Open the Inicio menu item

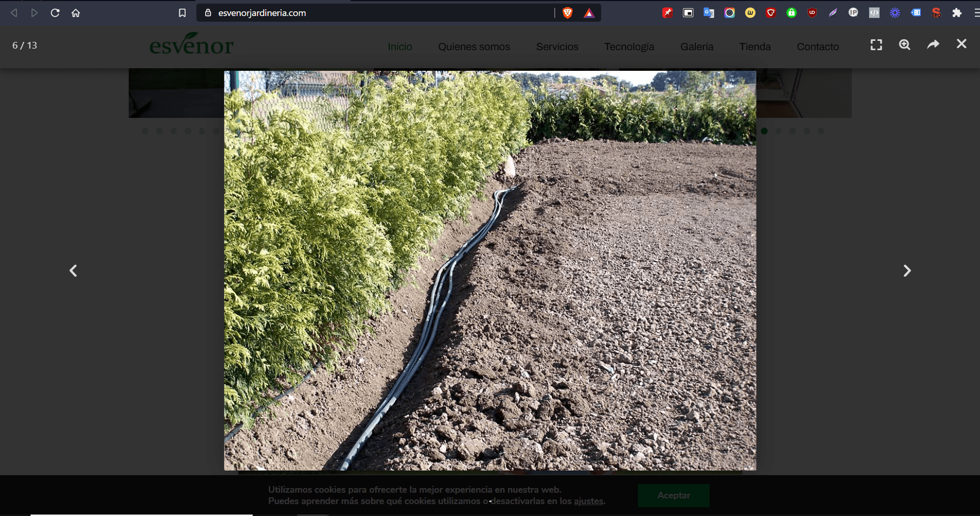coord(400,47)
